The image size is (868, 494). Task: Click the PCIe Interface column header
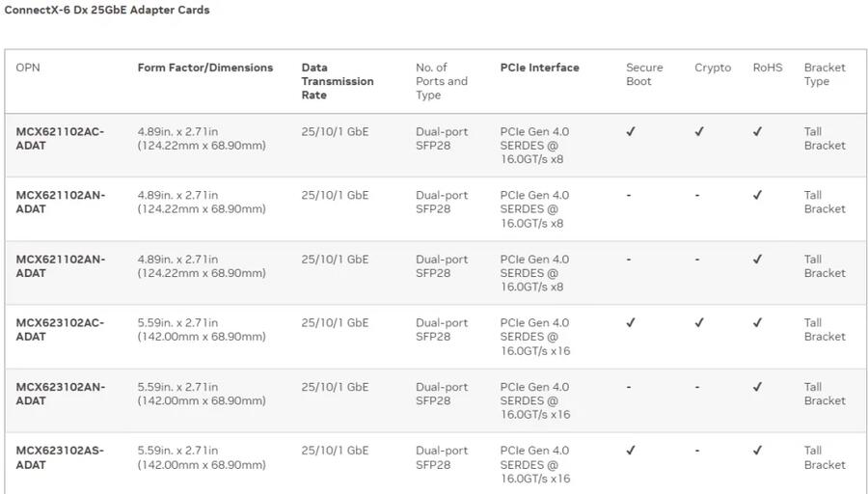(x=540, y=68)
